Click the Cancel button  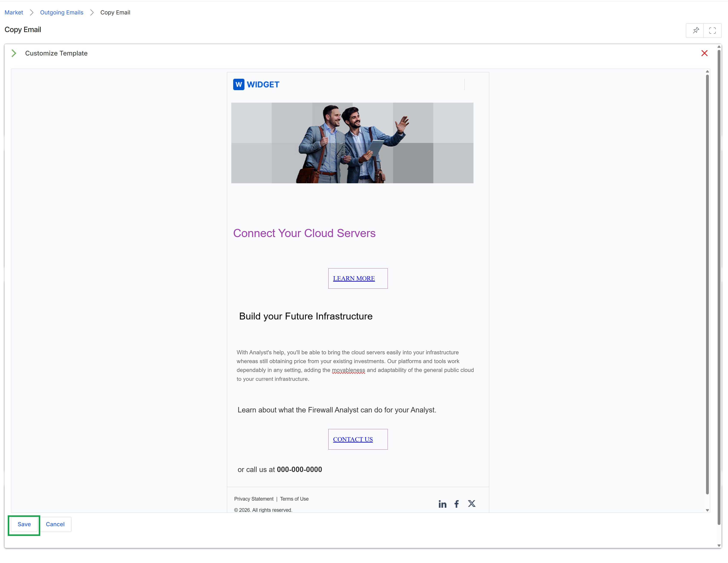tap(55, 524)
